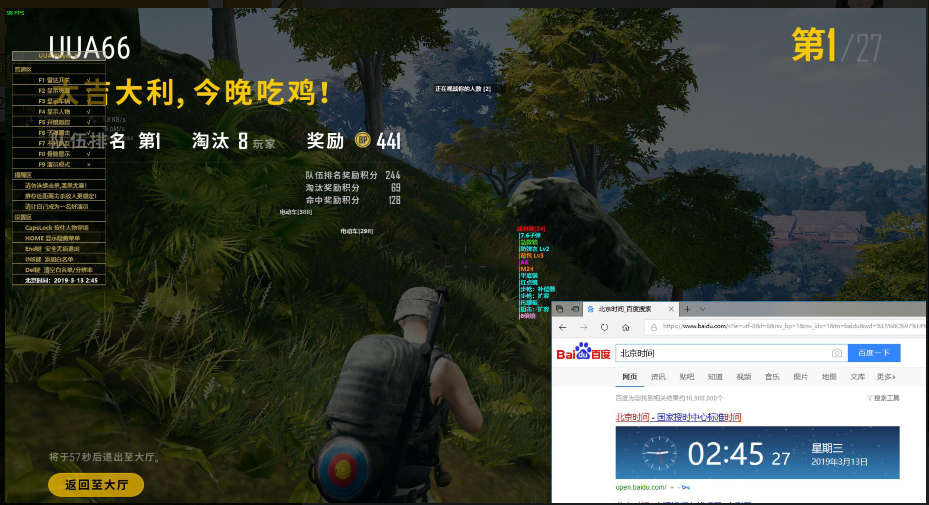
Task: Switch to the 资讯 tab
Action: [x=658, y=376]
